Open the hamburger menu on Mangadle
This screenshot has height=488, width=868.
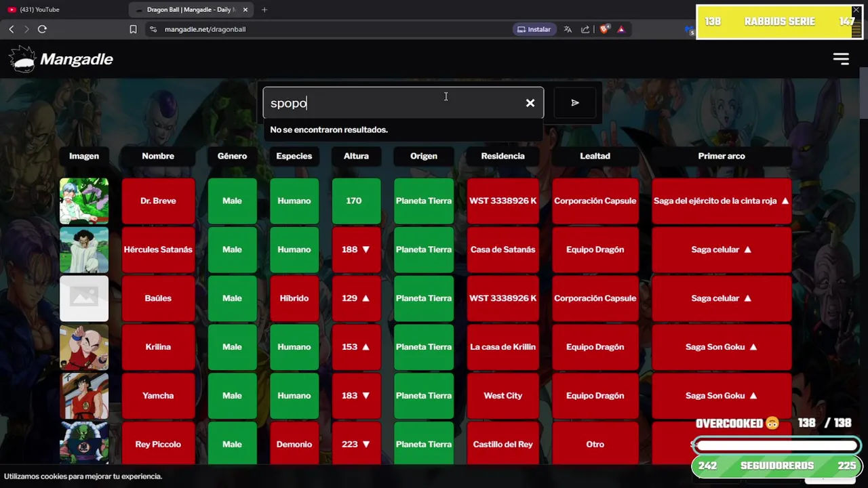[x=841, y=59]
